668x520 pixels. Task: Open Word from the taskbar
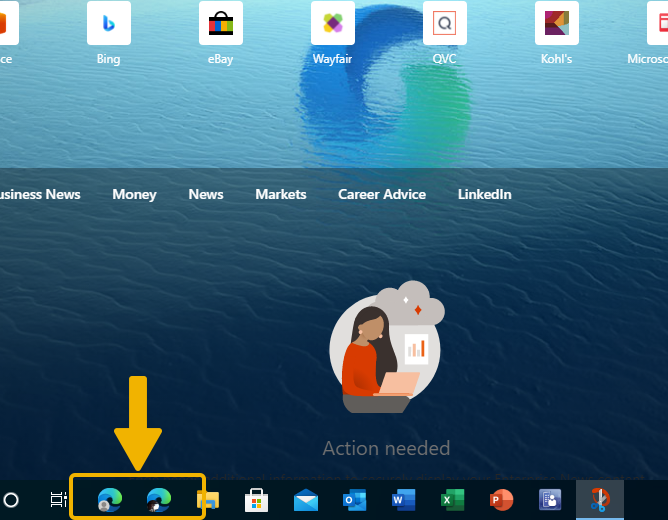(x=403, y=500)
